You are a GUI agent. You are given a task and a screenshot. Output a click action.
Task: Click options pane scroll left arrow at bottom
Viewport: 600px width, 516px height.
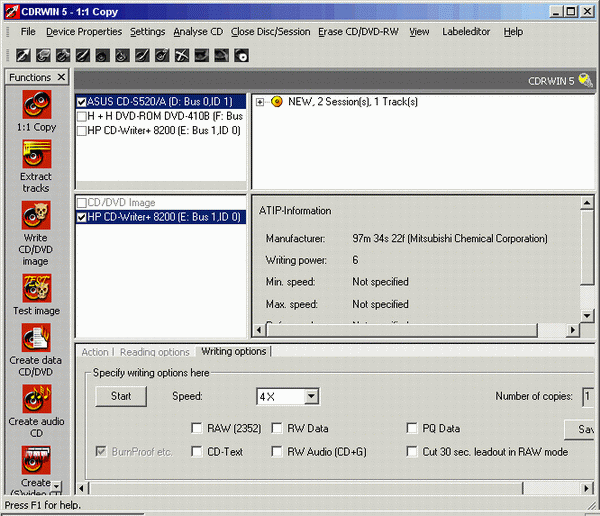[81, 488]
